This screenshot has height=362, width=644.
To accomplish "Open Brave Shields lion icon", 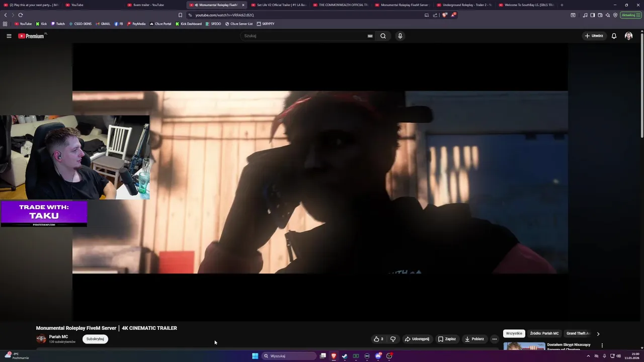I will point(444,15).
